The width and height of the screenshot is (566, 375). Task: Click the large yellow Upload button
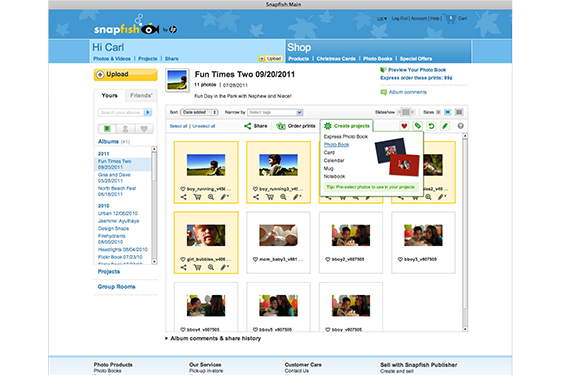click(126, 75)
